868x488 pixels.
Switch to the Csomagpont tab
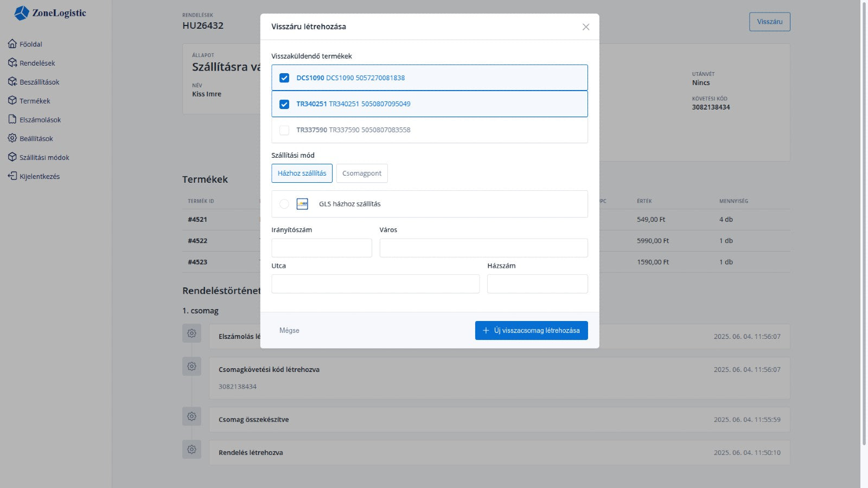click(361, 174)
